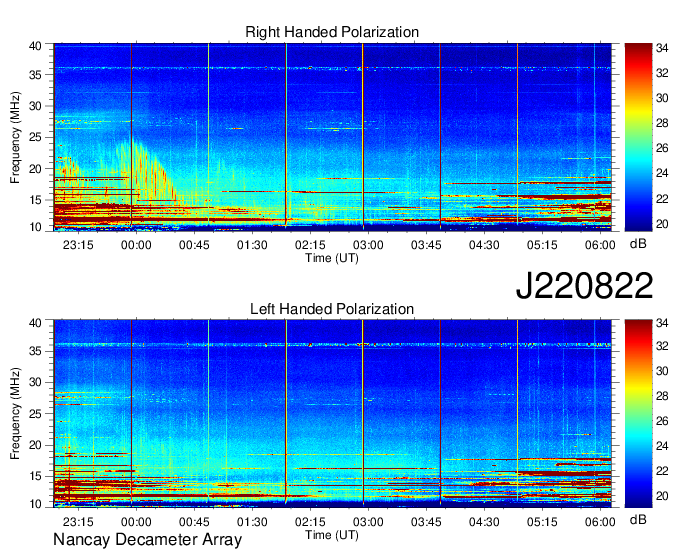Click the 10 MHz tick on right-handed frequency axis
Screen dimensions: 680x552
(35, 227)
